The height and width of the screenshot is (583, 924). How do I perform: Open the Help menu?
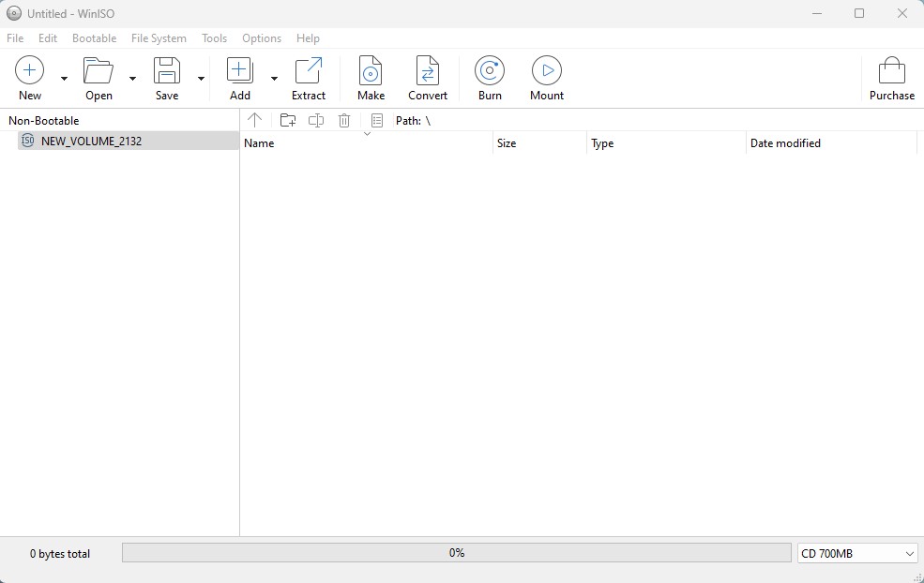pos(308,38)
